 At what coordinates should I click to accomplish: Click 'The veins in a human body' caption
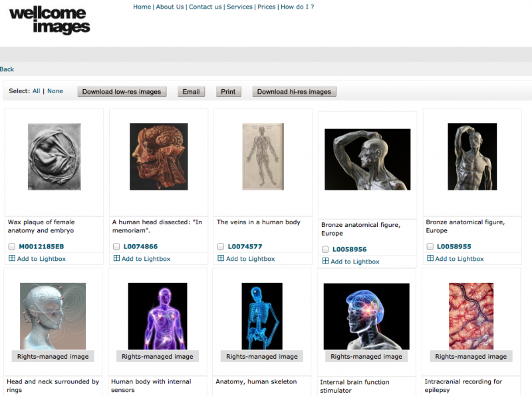click(259, 222)
